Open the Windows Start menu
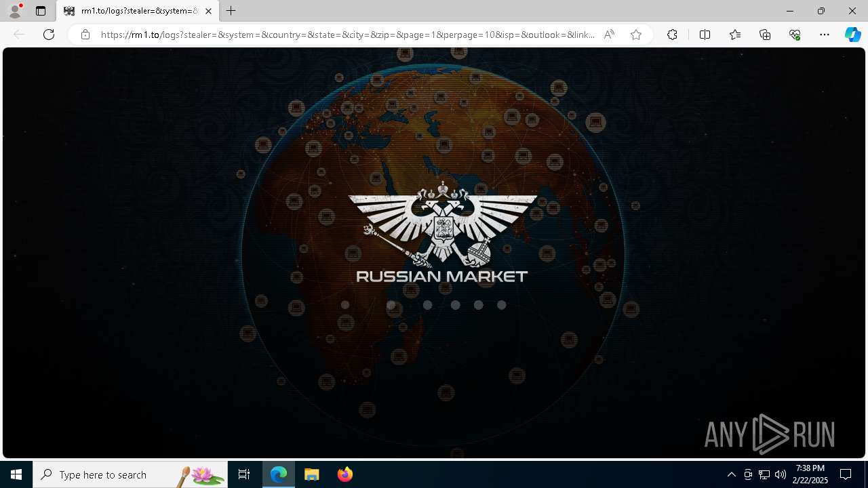Image resolution: width=868 pixels, height=488 pixels. pos(16,474)
